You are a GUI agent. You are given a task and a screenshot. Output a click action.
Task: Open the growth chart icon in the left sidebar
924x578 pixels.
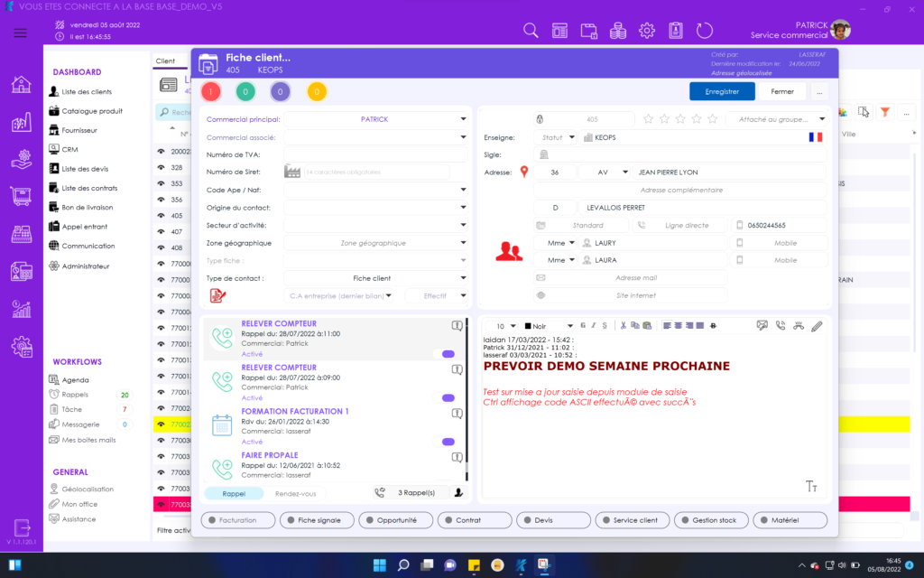(x=22, y=309)
